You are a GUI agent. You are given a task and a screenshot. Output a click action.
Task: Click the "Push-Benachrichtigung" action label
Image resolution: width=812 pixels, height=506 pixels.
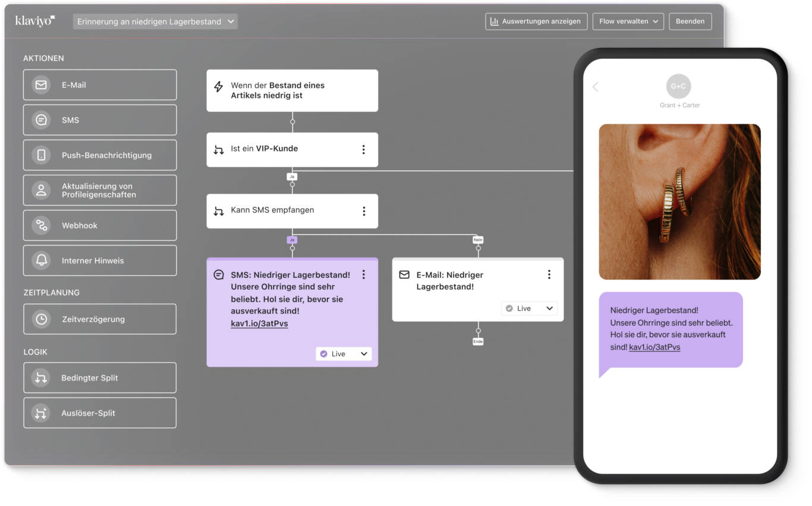point(106,155)
